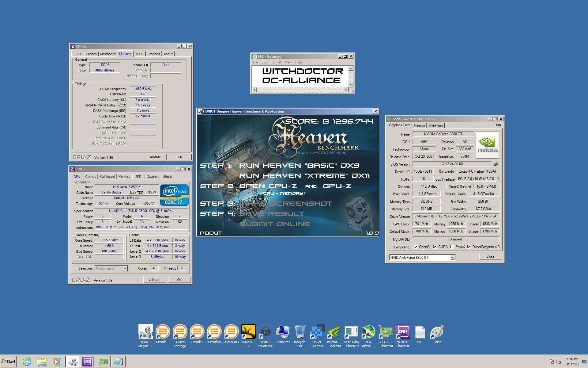588x368 pixels.
Task: Click RUN HEAVEN "BASIC" DX9
Action: 299,166
